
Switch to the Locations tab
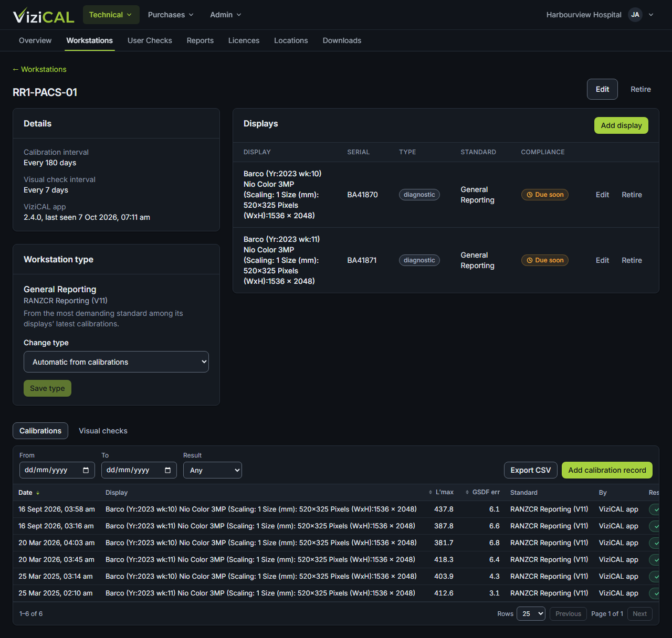click(291, 40)
